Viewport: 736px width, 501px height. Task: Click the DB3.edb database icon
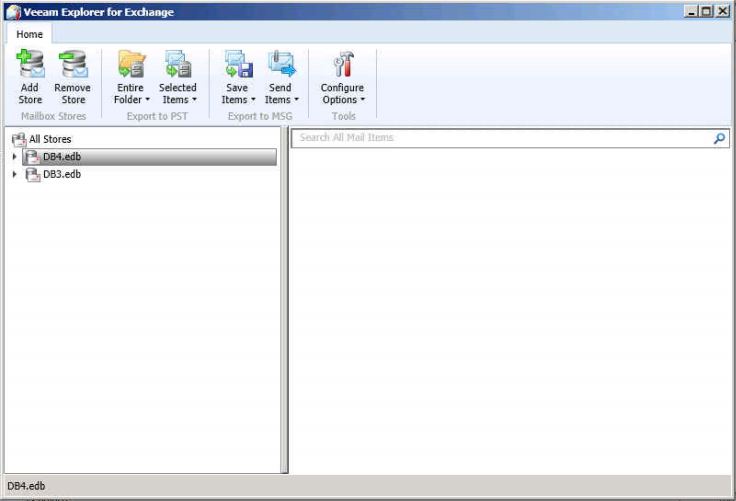tap(32, 175)
